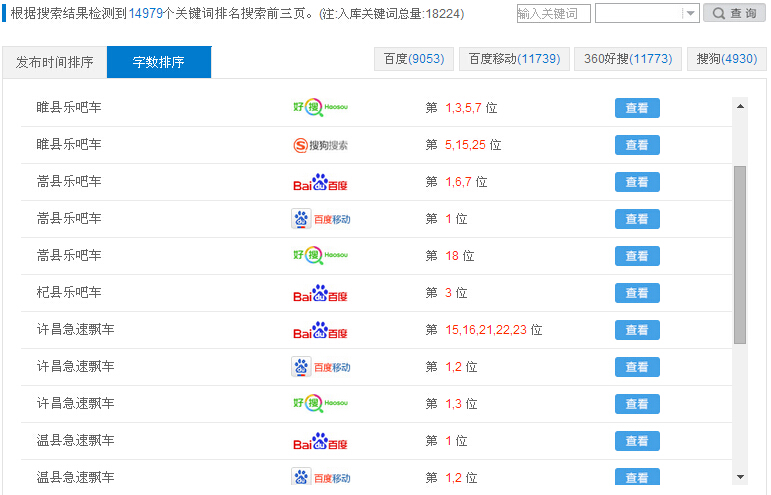771x495 pixels.
Task: Click keyword 杞县乐吧车
Action: click(69, 292)
